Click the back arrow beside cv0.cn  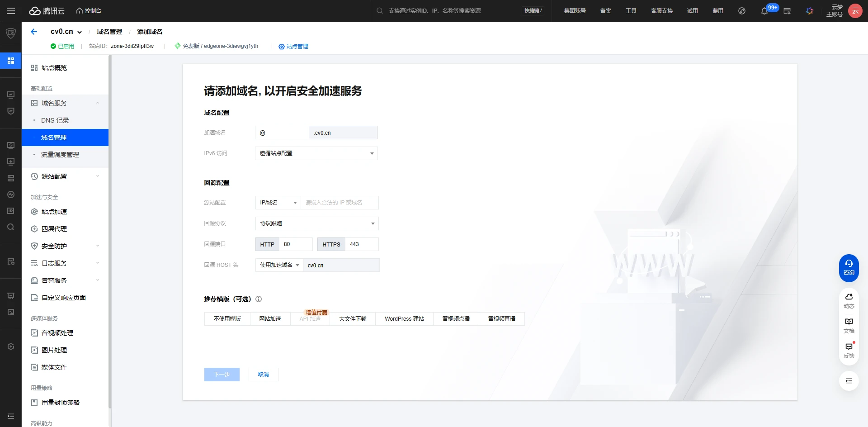click(34, 32)
